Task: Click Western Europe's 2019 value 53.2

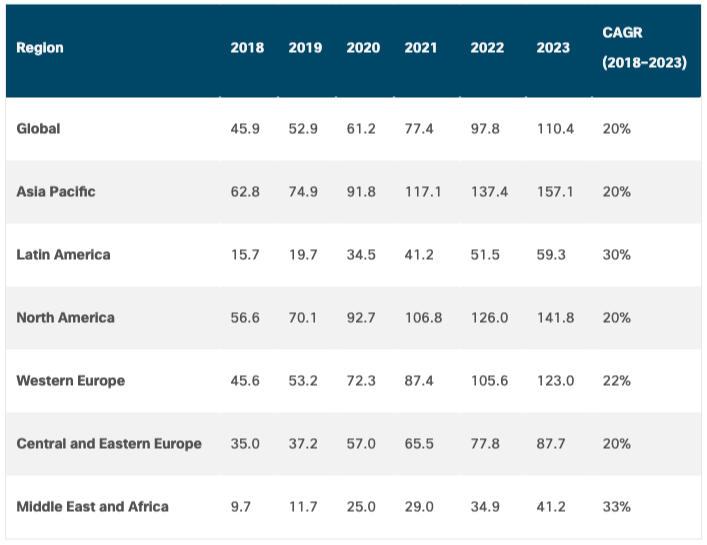Action: pos(303,381)
